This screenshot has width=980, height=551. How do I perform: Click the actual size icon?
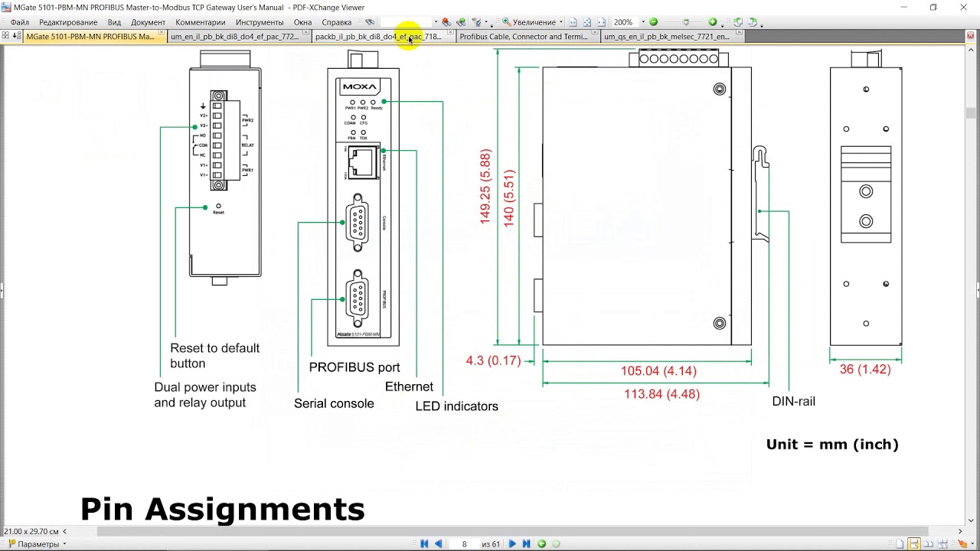click(x=573, y=22)
